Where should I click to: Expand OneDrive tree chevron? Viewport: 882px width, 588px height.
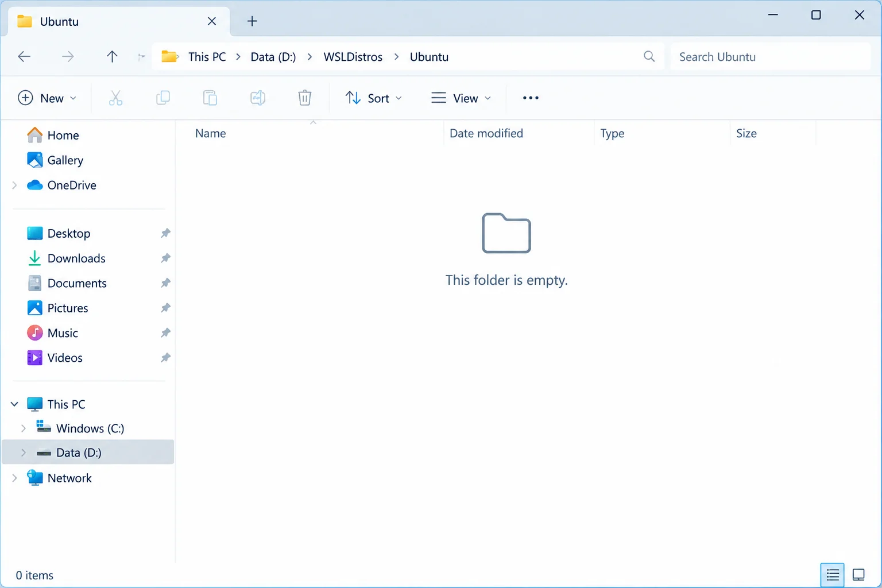(14, 185)
